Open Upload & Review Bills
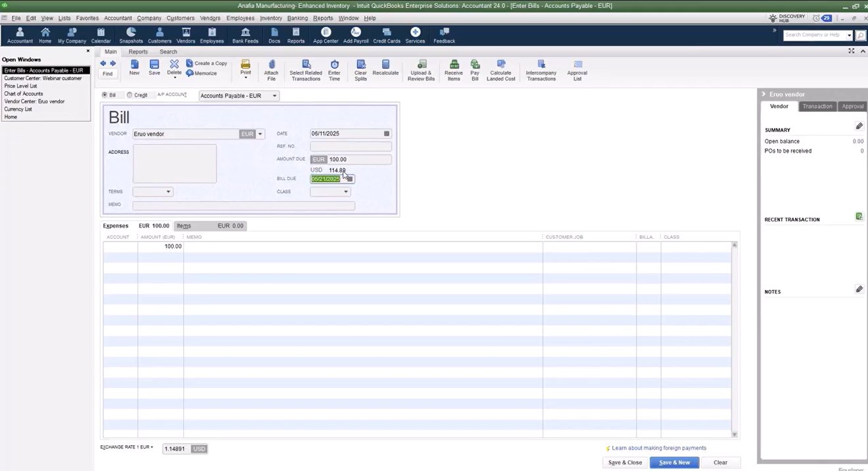Viewport: 868px width, 471px height. [x=421, y=64]
